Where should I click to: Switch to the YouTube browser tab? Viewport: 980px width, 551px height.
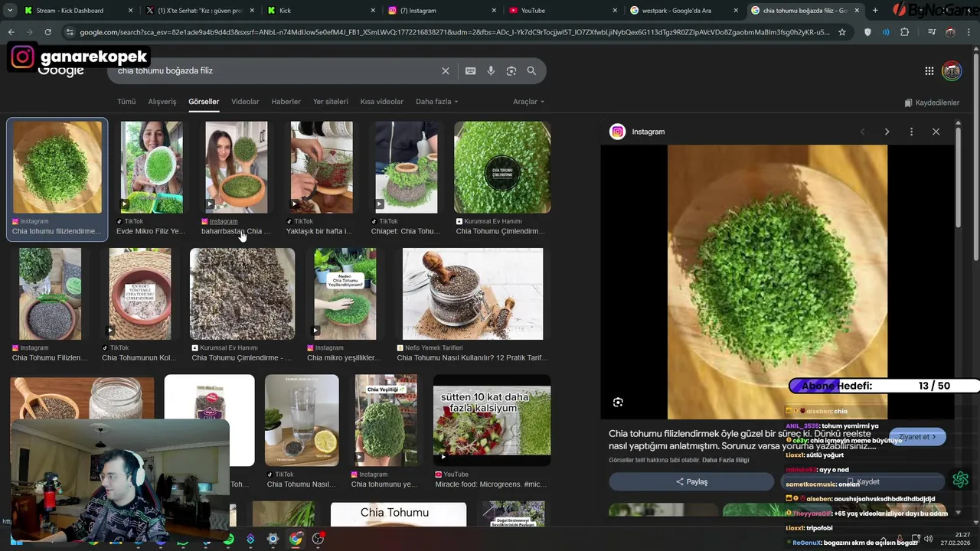point(563,11)
